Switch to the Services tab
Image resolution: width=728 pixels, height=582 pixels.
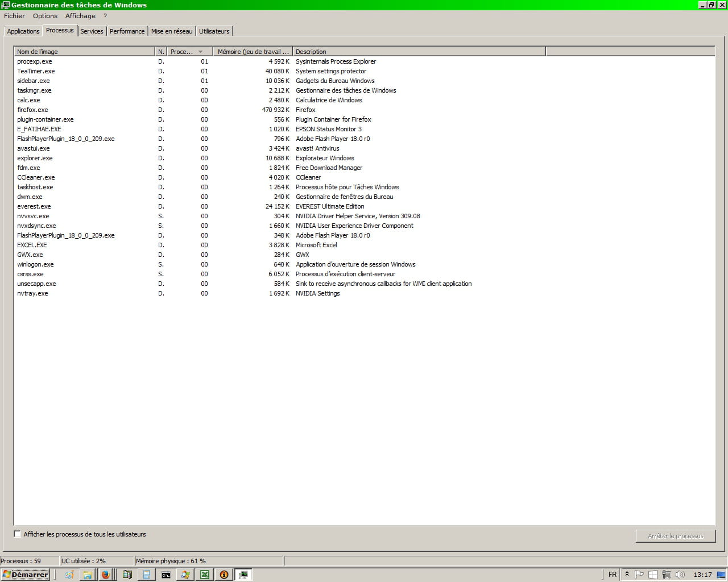click(x=92, y=31)
